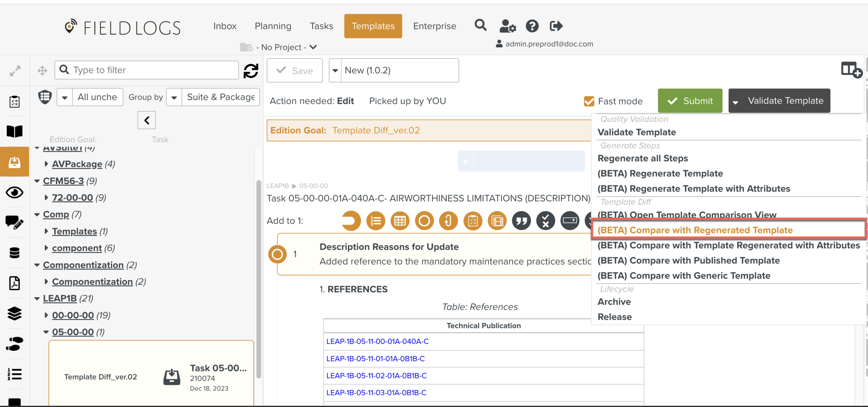Open the Enterprise tab
This screenshot has height=407, width=868.
pyautogui.click(x=434, y=26)
